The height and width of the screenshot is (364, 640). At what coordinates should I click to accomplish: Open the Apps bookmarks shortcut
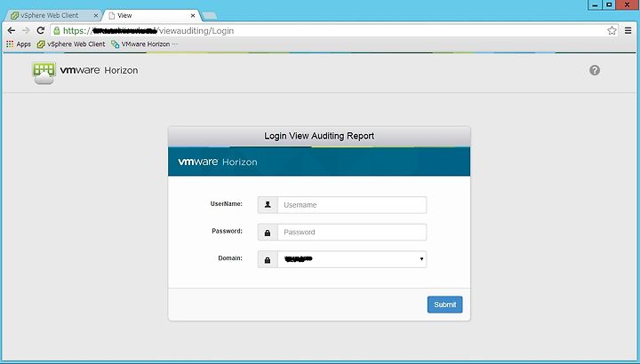click(x=19, y=44)
